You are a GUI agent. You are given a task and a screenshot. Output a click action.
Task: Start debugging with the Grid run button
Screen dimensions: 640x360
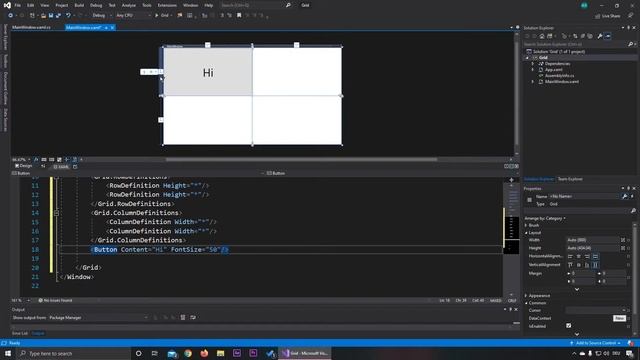point(162,16)
